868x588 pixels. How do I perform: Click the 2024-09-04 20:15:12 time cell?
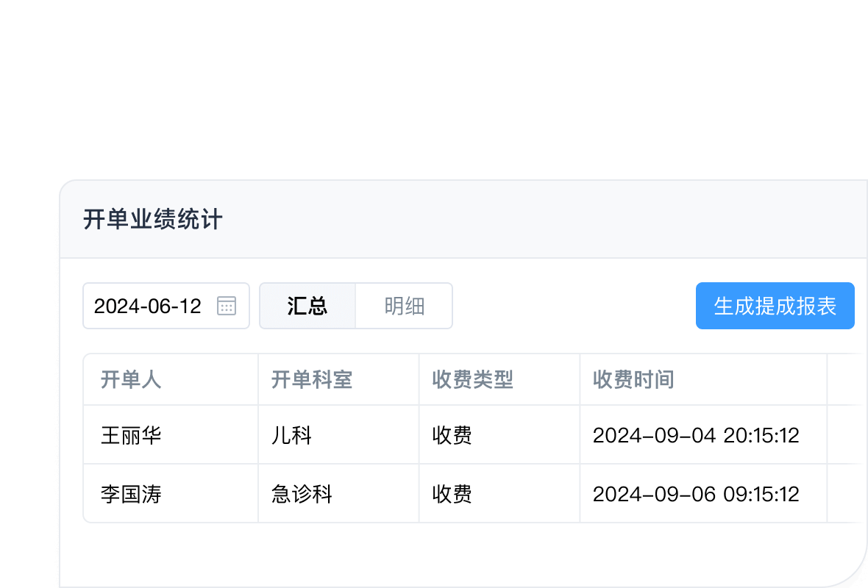coord(696,435)
